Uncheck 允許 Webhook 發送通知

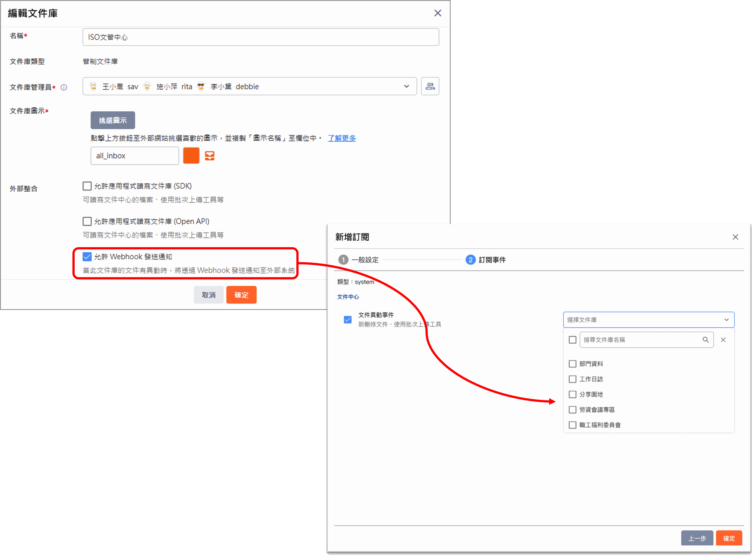(x=87, y=256)
